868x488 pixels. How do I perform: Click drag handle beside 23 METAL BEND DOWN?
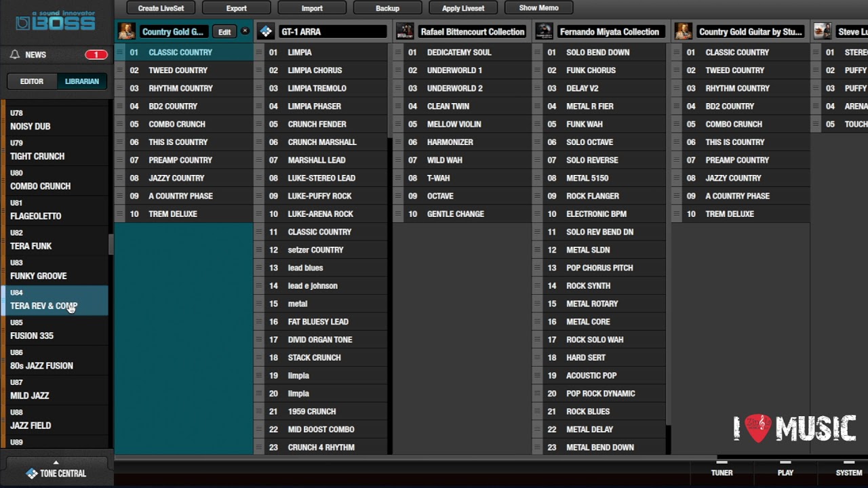pos(537,447)
